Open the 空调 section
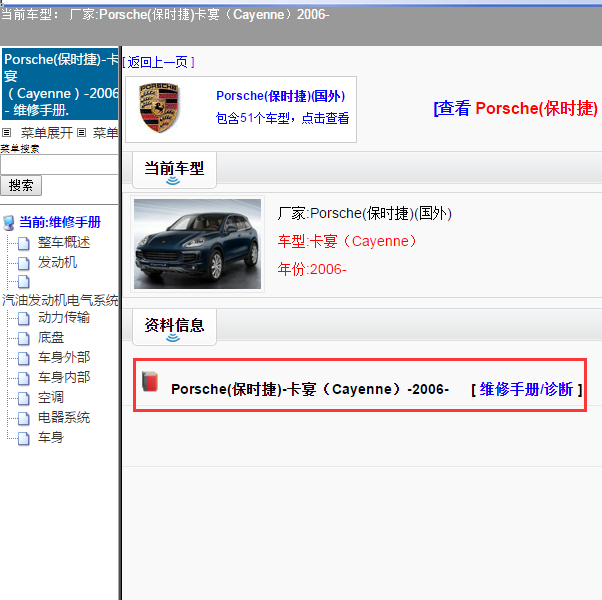The width and height of the screenshot is (602, 600). click(51, 398)
